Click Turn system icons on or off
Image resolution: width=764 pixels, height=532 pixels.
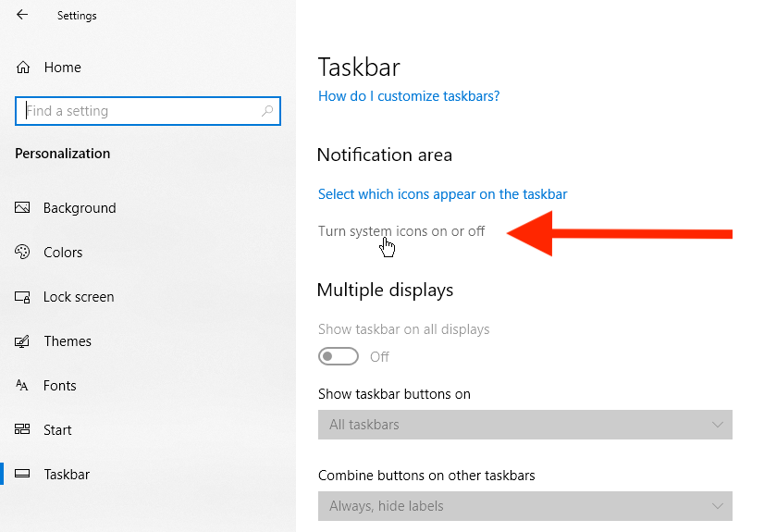pos(401,231)
